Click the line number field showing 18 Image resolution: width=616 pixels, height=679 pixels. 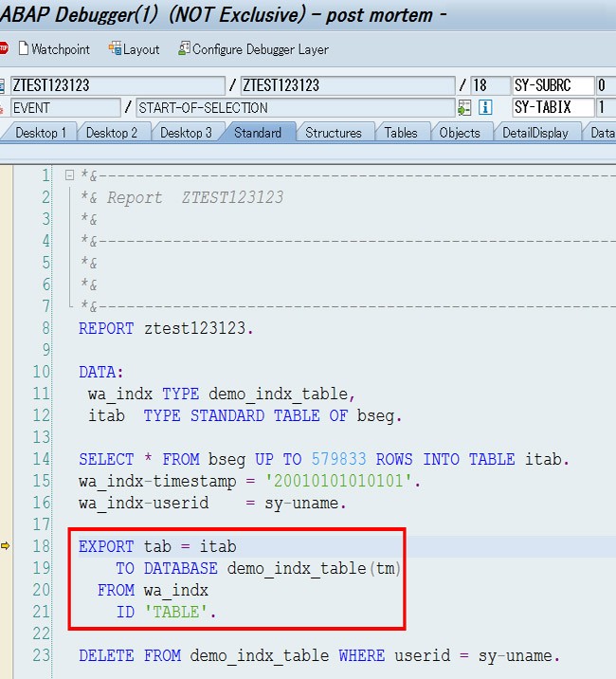click(490, 85)
